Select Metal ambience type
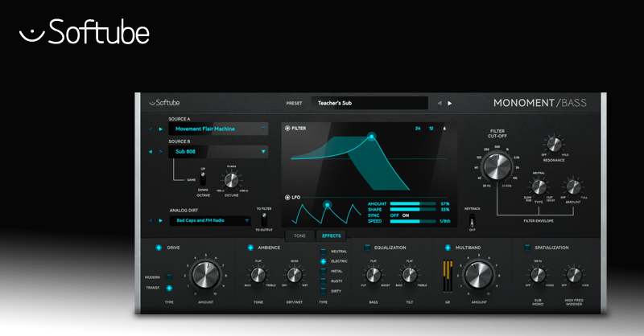The image size is (644, 336). click(x=324, y=271)
